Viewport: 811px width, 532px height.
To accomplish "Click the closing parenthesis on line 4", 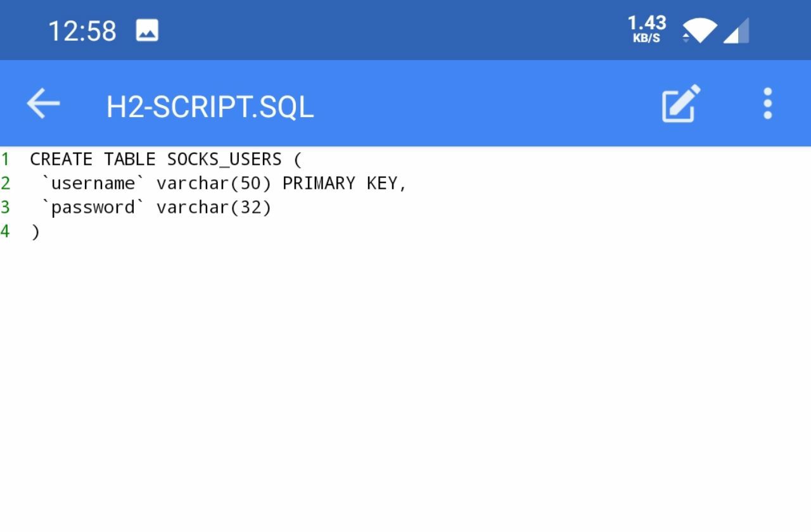I will coord(35,232).
